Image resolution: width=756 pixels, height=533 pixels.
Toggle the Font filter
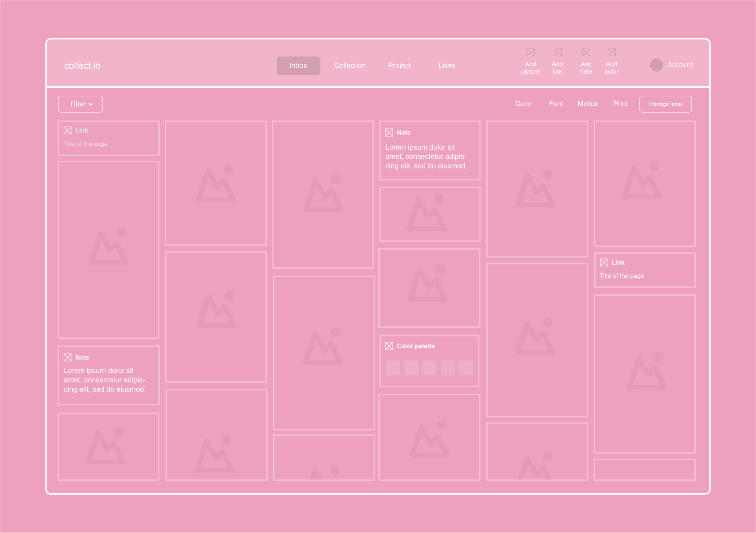pyautogui.click(x=555, y=104)
